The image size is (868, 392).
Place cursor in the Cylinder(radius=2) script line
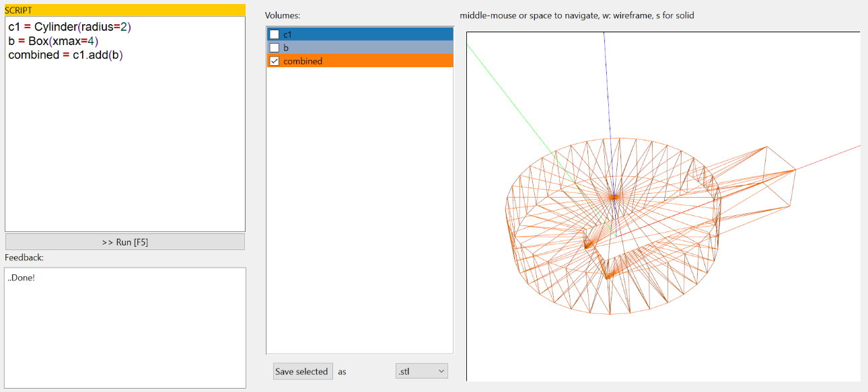74,27
